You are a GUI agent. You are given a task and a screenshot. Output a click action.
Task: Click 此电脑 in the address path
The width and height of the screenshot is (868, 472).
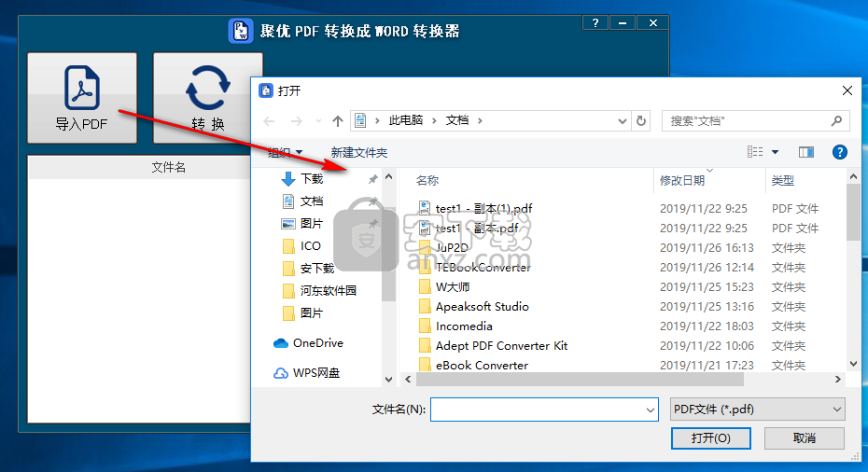pos(406,120)
